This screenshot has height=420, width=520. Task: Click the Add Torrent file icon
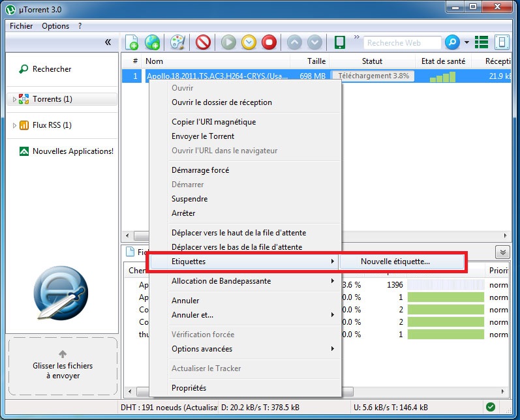[x=132, y=42]
